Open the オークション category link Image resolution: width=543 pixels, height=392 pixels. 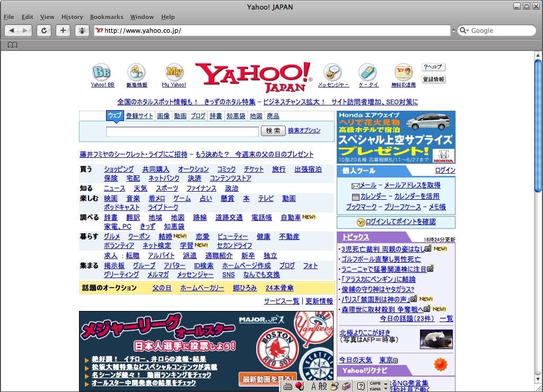pos(193,169)
